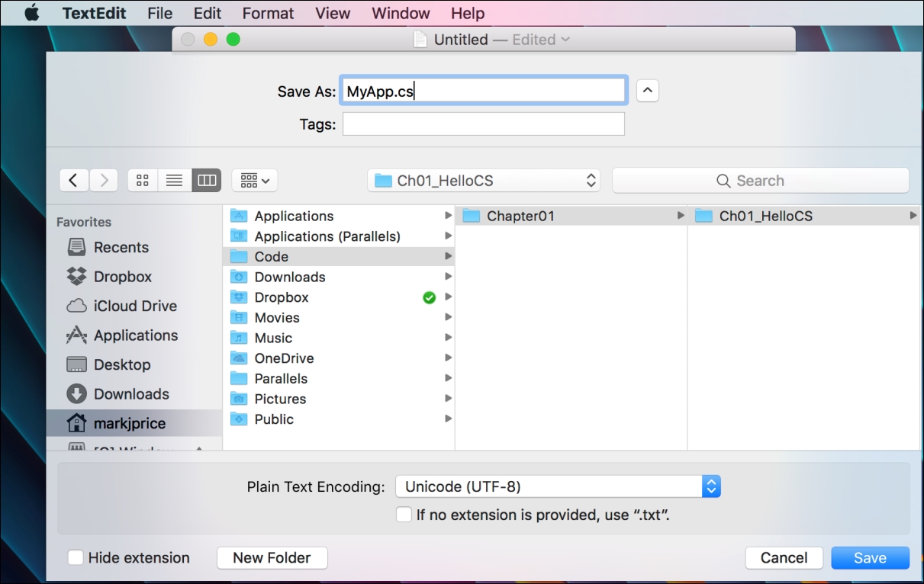This screenshot has height=584, width=924.
Task: Select the Pictures folder name
Action: pos(280,399)
